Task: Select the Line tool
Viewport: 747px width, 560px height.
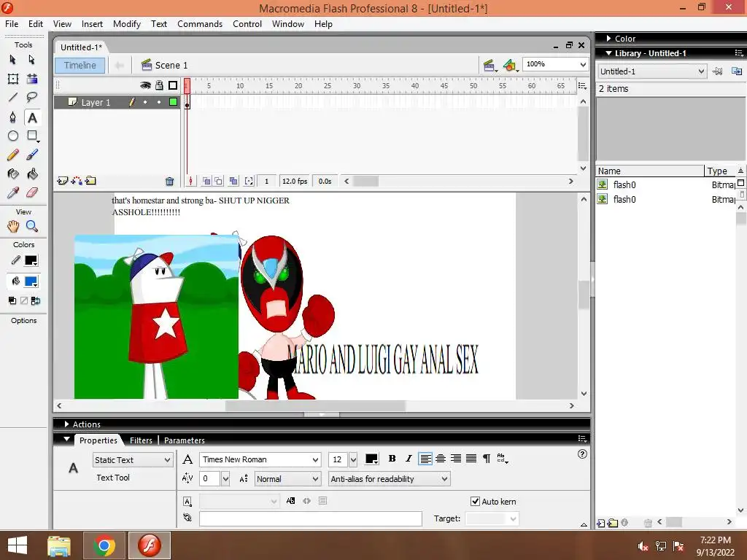Action: pyautogui.click(x=13, y=98)
